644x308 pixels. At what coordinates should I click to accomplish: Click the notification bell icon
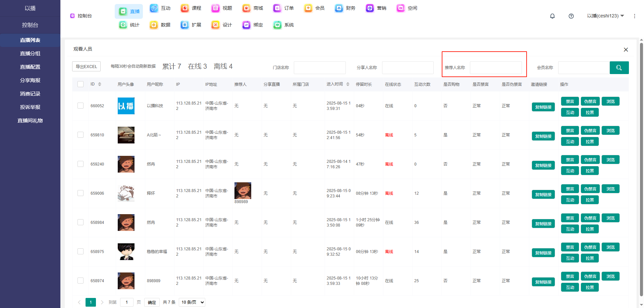(552, 16)
